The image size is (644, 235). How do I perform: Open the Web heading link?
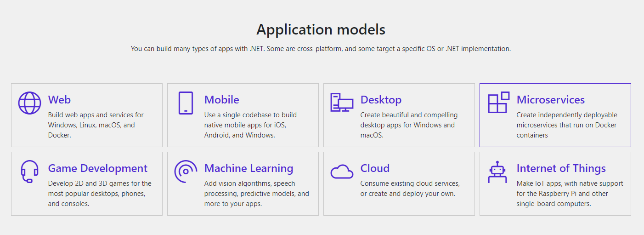(x=59, y=100)
